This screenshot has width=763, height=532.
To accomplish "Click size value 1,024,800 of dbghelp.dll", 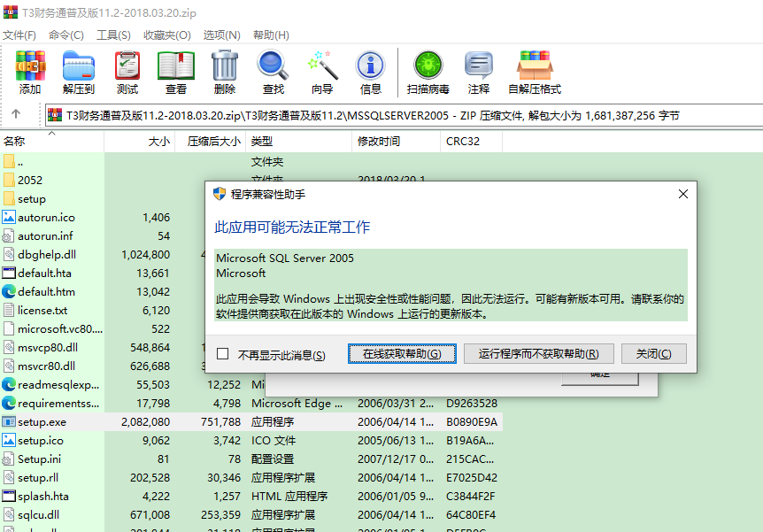I will 145,255.
